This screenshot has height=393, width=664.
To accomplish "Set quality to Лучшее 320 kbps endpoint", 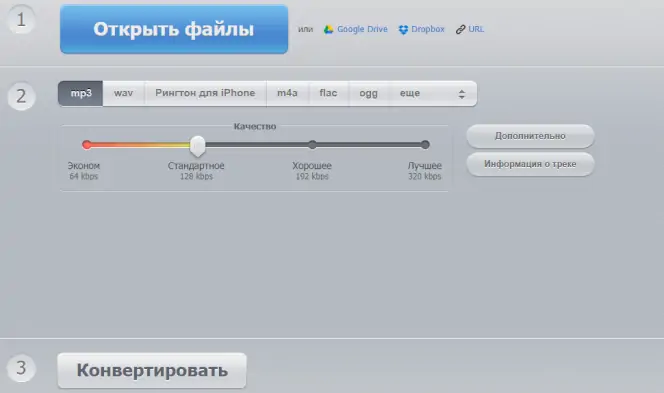I will pyautogui.click(x=425, y=145).
